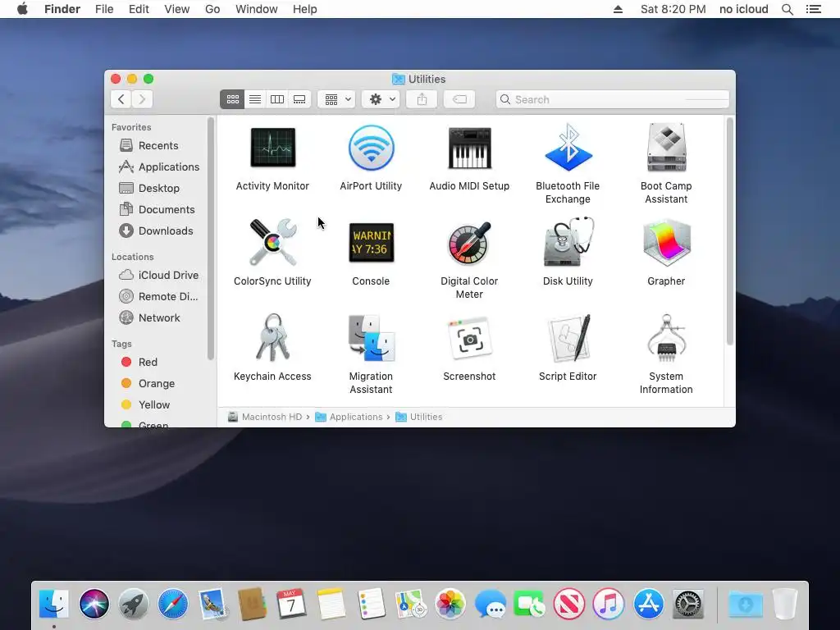Open the Help menu

tap(305, 9)
